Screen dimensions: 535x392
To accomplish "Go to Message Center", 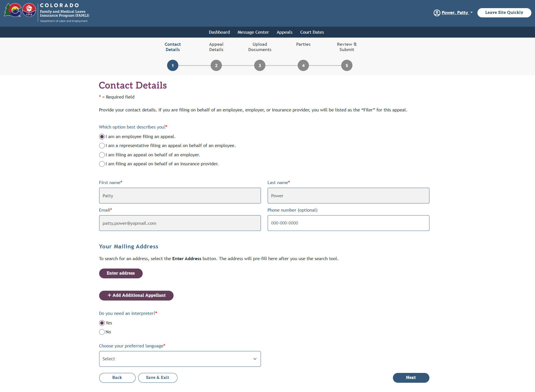I will click(x=253, y=32).
